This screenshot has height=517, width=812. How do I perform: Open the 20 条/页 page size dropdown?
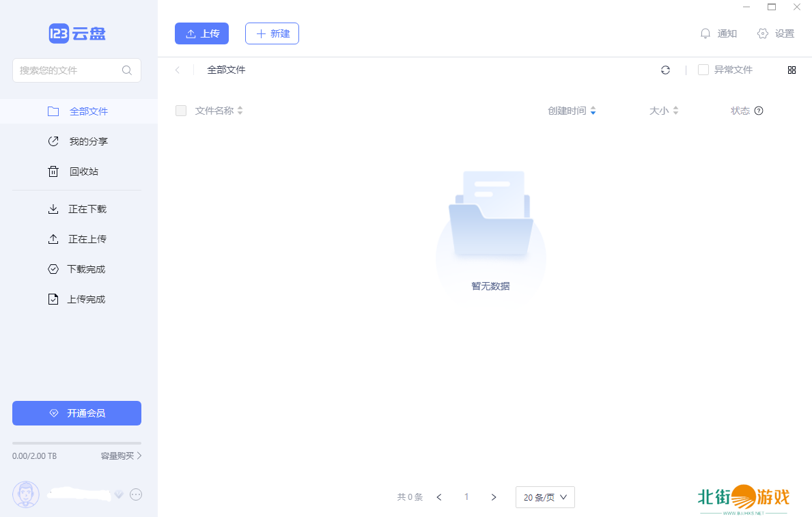click(545, 497)
